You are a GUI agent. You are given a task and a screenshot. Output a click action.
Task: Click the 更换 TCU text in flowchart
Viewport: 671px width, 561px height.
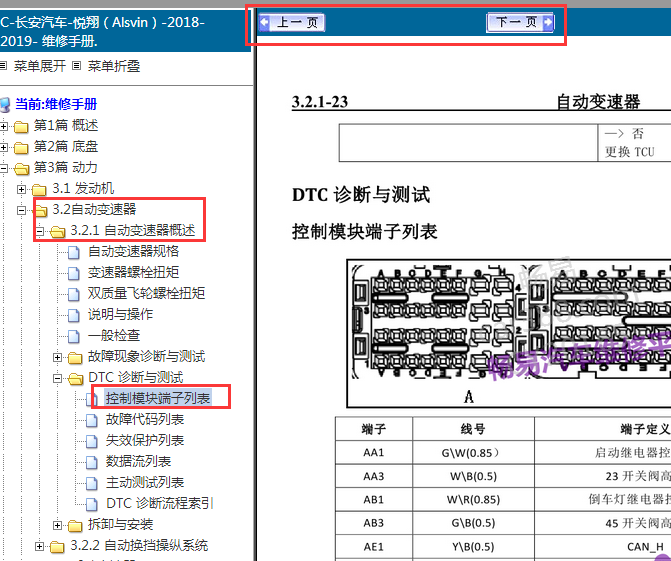629,152
